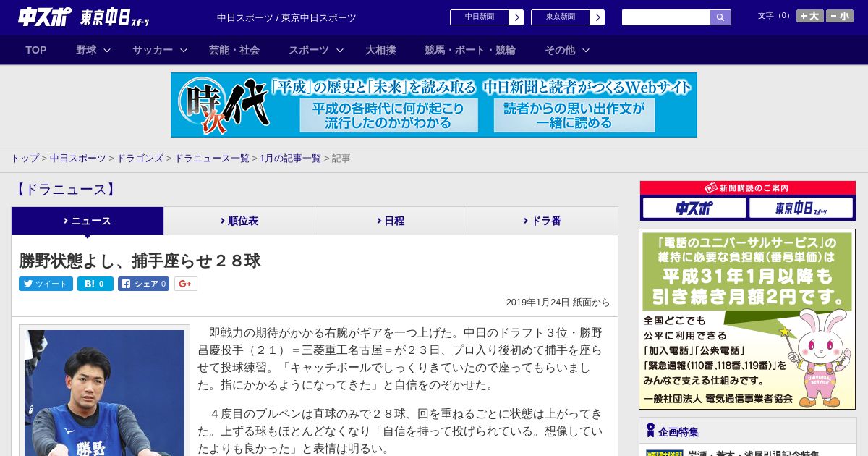Image resolution: width=868 pixels, height=456 pixels.
Task: Go to 1月の記事一覧 breadcrumb link
Action: [x=290, y=159]
